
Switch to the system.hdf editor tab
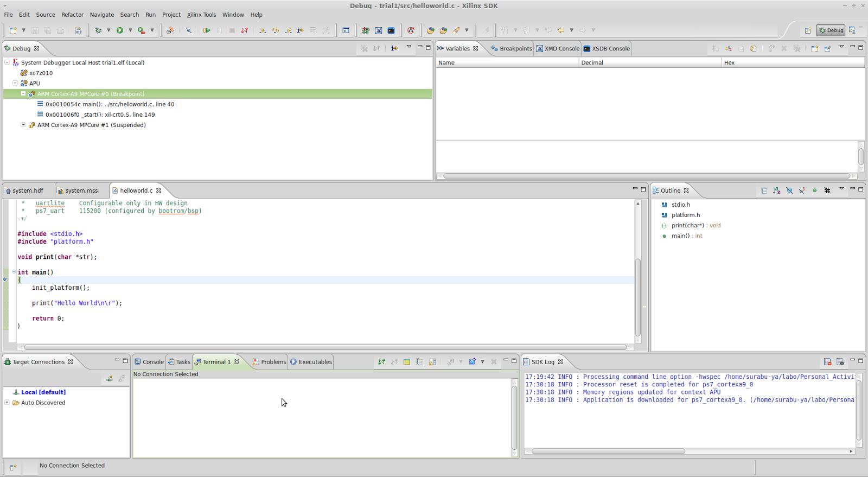click(24, 190)
